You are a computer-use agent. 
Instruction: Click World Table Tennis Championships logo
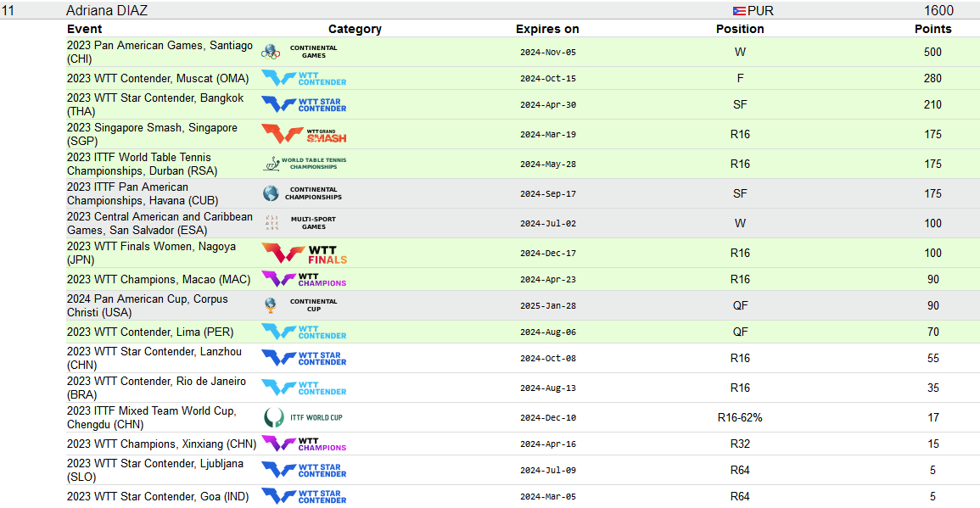pyautogui.click(x=305, y=164)
